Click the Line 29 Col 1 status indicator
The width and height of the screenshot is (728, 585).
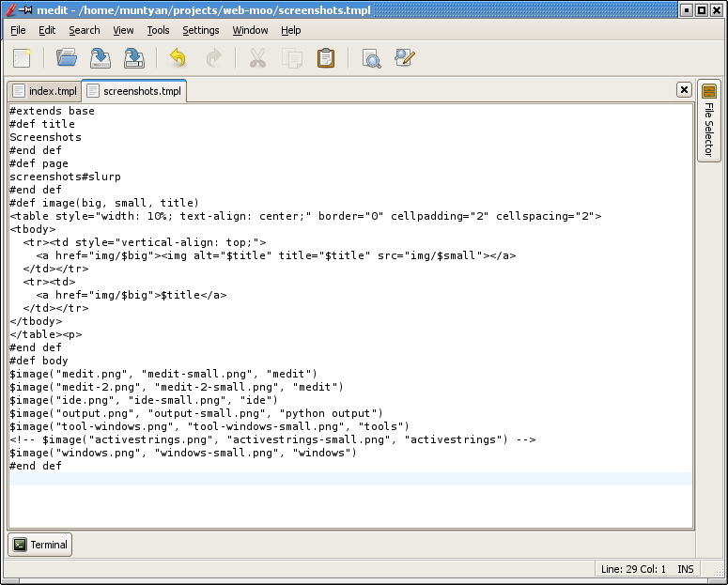coord(632,569)
